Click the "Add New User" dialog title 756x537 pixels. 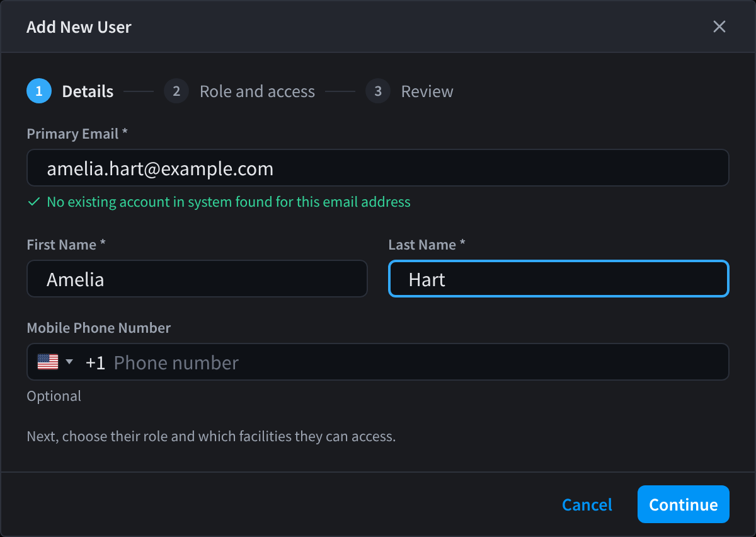[x=79, y=27]
